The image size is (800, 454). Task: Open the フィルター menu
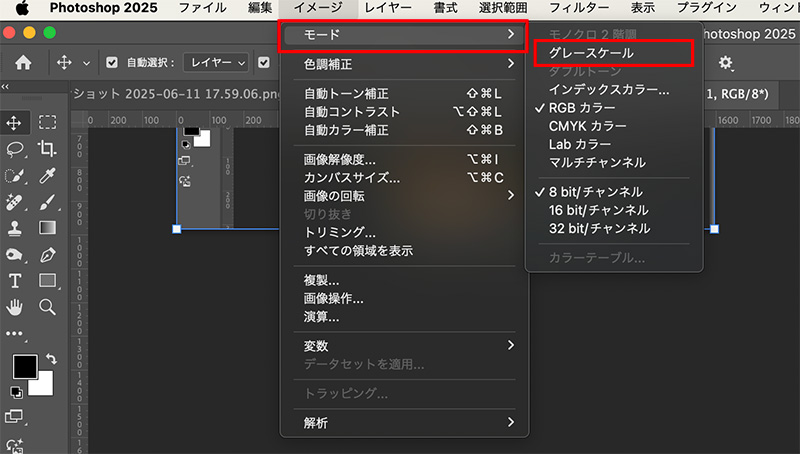[x=579, y=8]
